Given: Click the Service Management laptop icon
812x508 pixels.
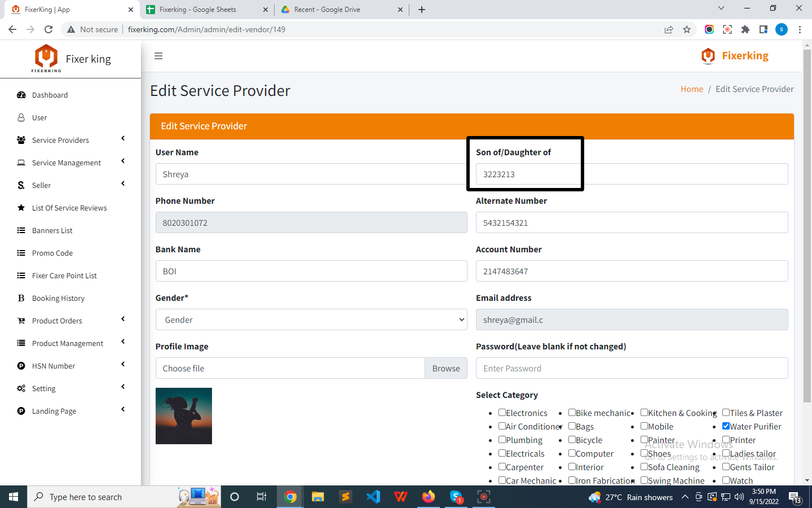Looking at the screenshot, I should [21, 163].
